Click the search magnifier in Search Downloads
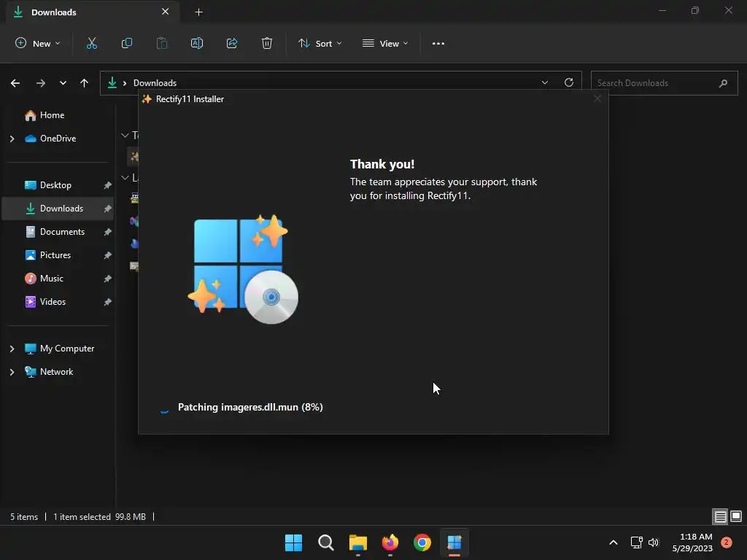Image resolution: width=747 pixels, height=560 pixels. pyautogui.click(x=723, y=83)
